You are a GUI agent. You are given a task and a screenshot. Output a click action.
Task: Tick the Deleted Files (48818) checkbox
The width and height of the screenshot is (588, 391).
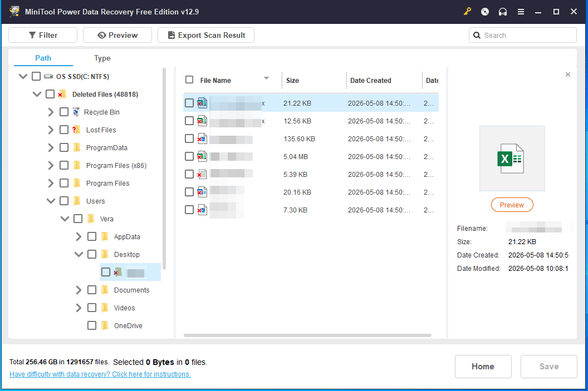pos(50,94)
